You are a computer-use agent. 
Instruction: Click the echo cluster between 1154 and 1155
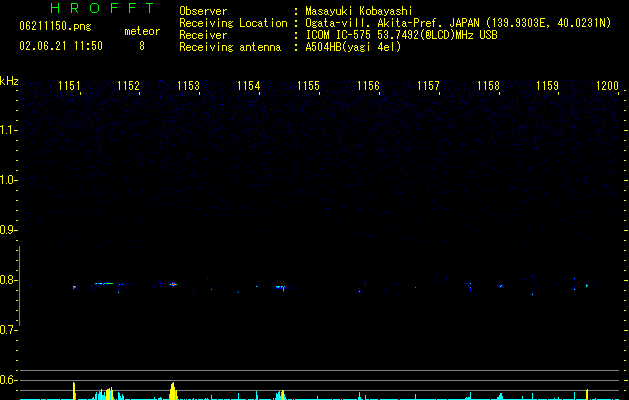281,287
